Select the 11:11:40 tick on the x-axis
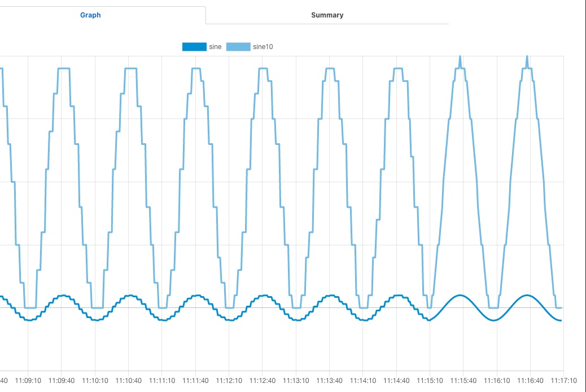The height and width of the screenshot is (392, 586). pyautogui.click(x=196, y=381)
